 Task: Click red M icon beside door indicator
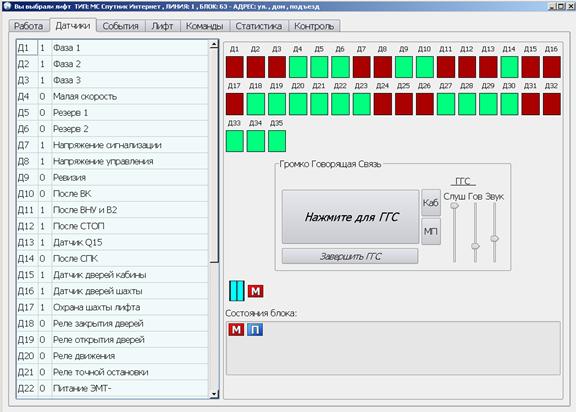coord(255,291)
